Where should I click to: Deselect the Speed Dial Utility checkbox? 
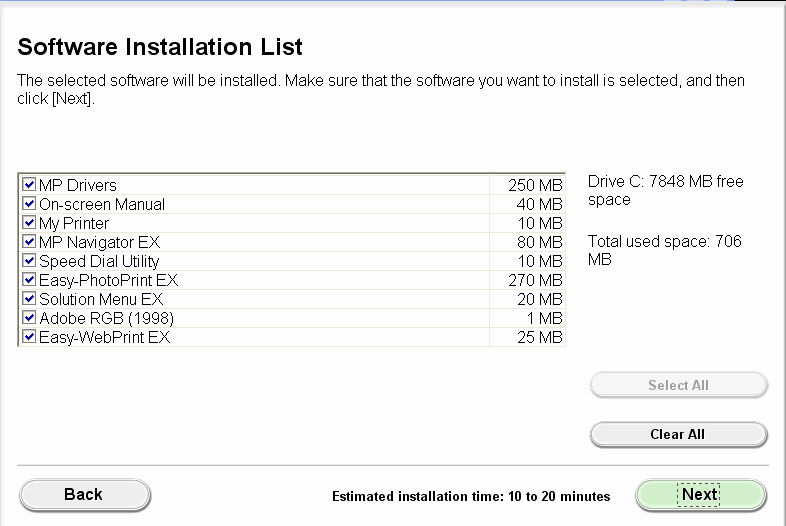[x=29, y=261]
